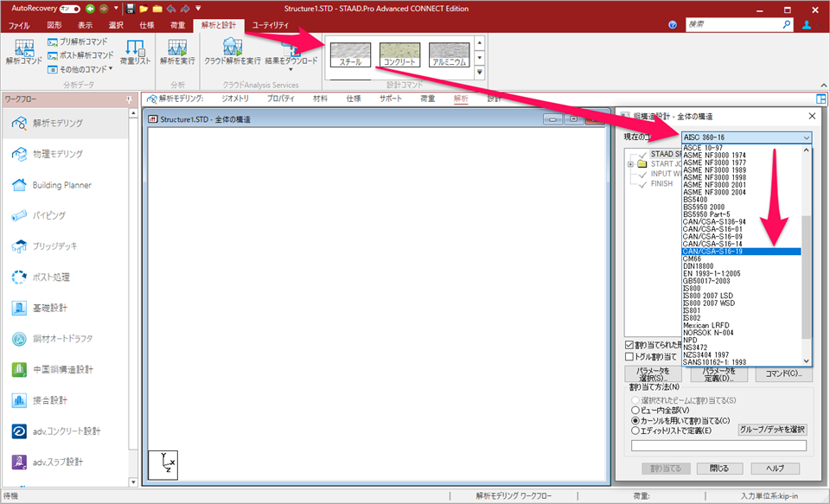Run analysis with 解析を実行
This screenshot has height=504, width=830.
click(x=177, y=53)
